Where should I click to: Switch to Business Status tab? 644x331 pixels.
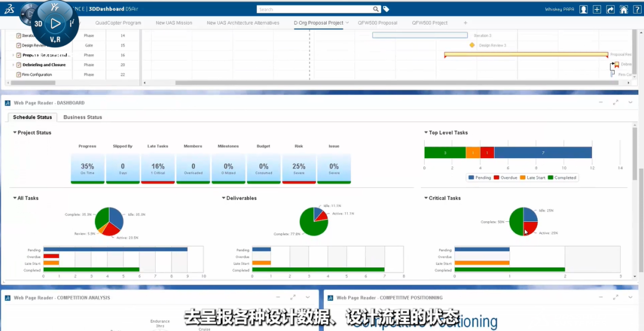(x=82, y=117)
